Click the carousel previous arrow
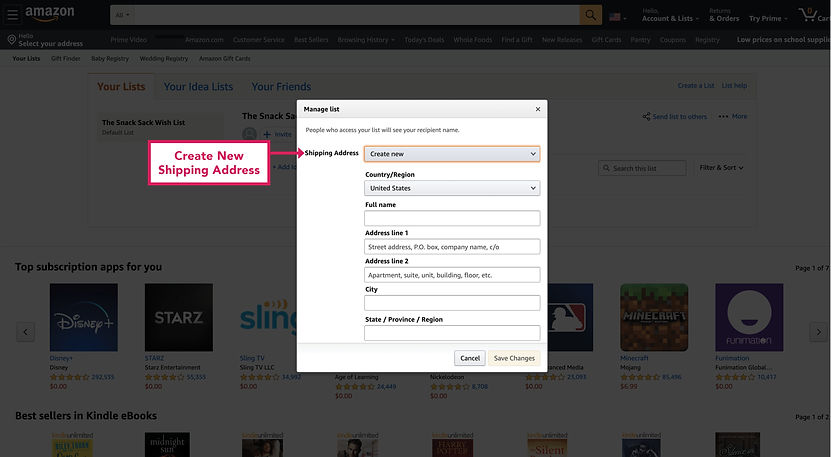The width and height of the screenshot is (831, 457). point(25,332)
